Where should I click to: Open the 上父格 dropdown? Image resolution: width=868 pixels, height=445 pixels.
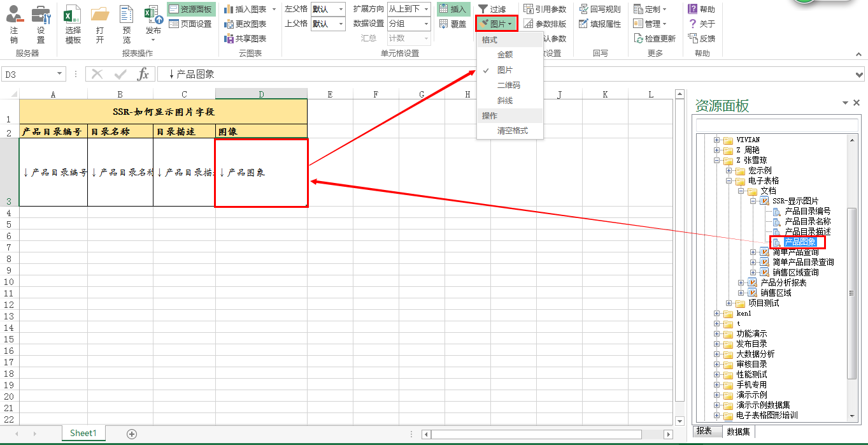(327, 24)
